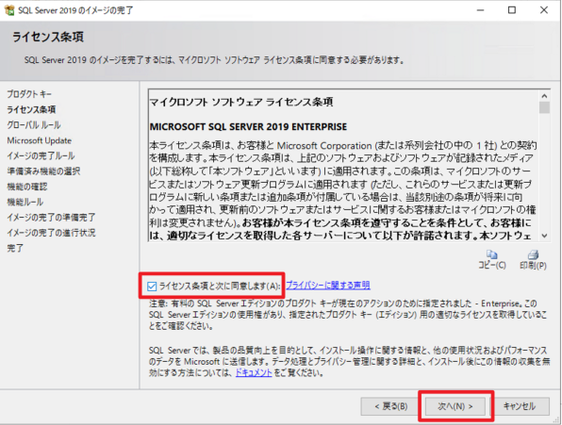Click the SQL Server setup title bar icon
Viewport: 562px width, 425px height.
click(10, 10)
